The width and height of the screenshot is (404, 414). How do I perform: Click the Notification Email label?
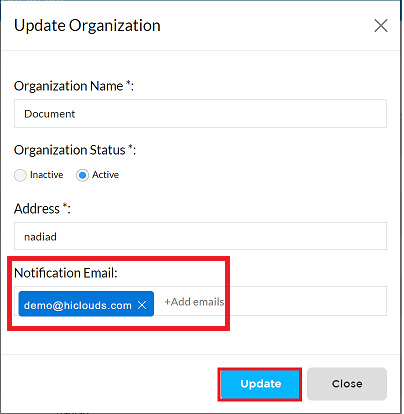coord(66,273)
